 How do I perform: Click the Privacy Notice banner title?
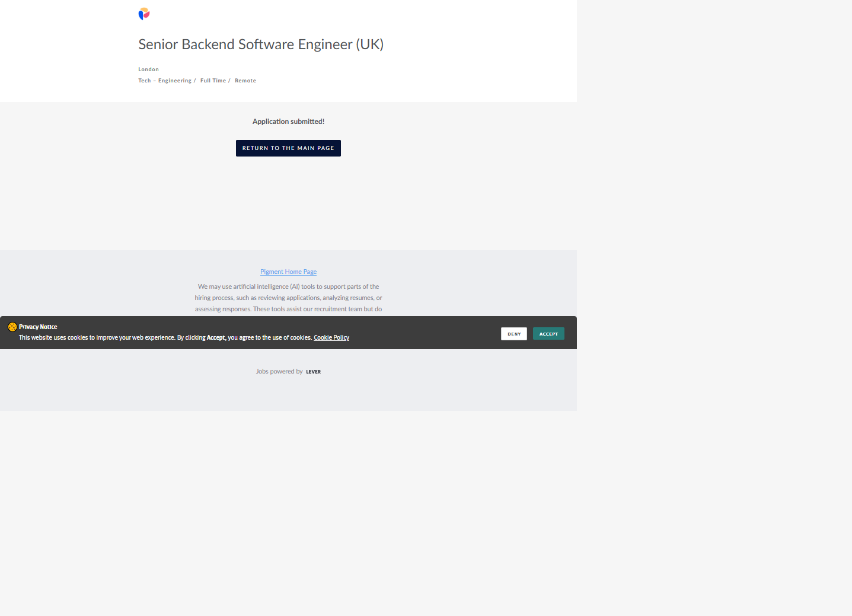[x=38, y=327]
